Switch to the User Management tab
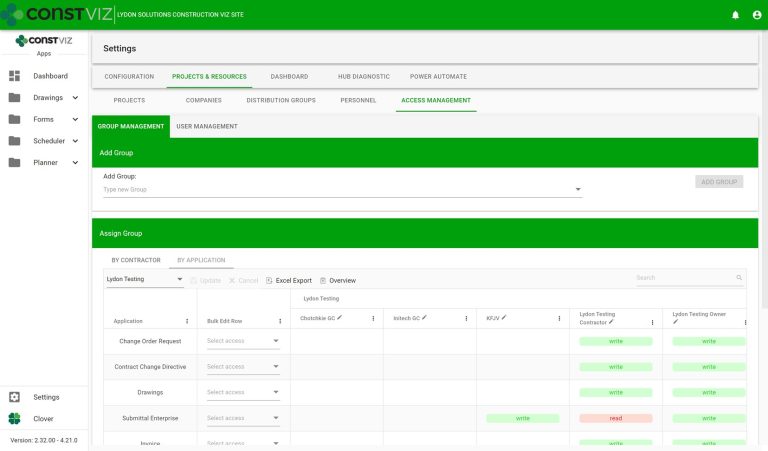This screenshot has width=768, height=451. click(x=206, y=126)
